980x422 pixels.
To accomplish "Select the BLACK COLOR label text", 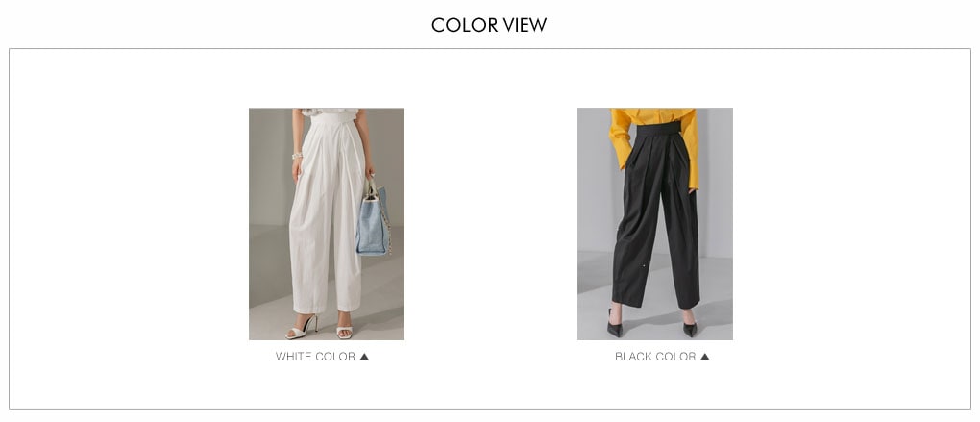I will pyautogui.click(x=655, y=357).
